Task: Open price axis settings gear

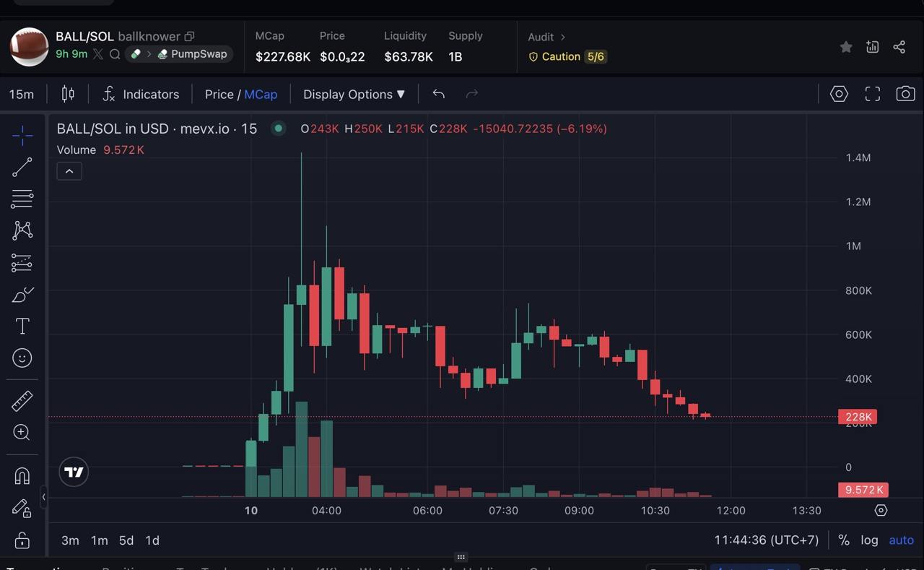Action: point(881,510)
